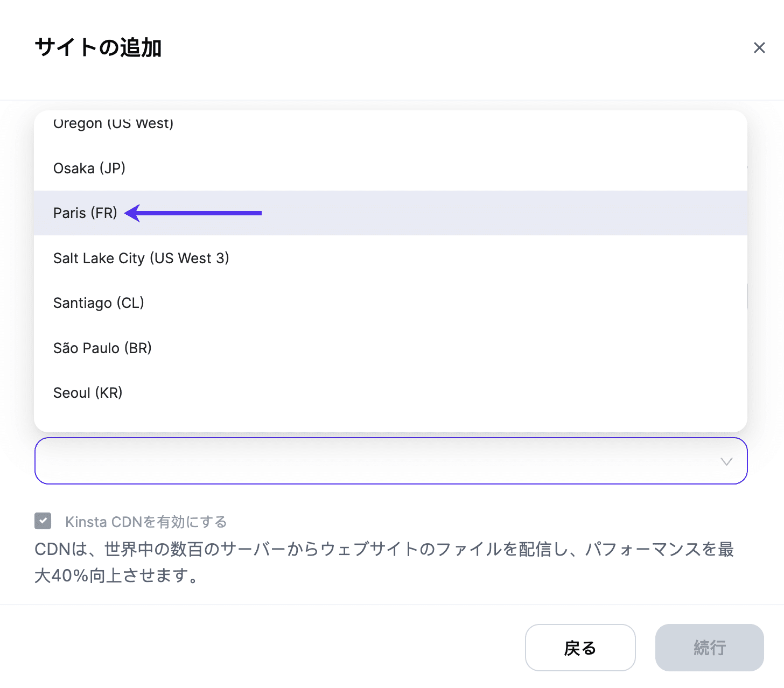Choose São Paulo (BR) region
This screenshot has width=784, height=688.
(102, 348)
